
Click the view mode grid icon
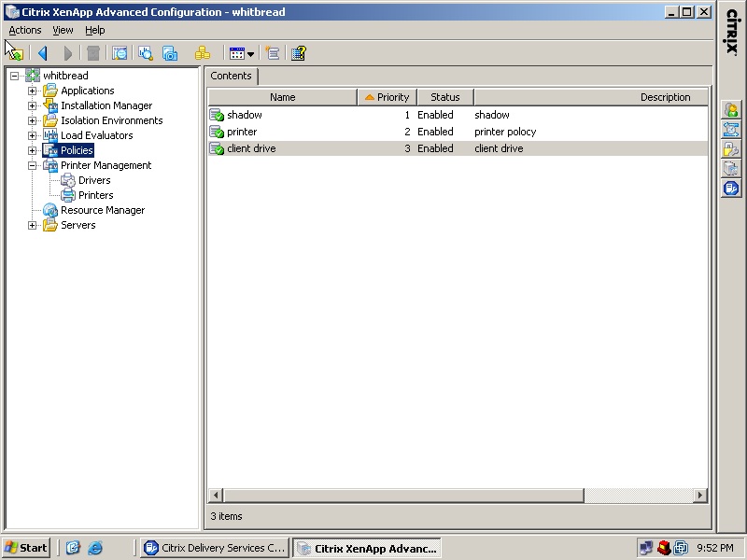[237, 53]
